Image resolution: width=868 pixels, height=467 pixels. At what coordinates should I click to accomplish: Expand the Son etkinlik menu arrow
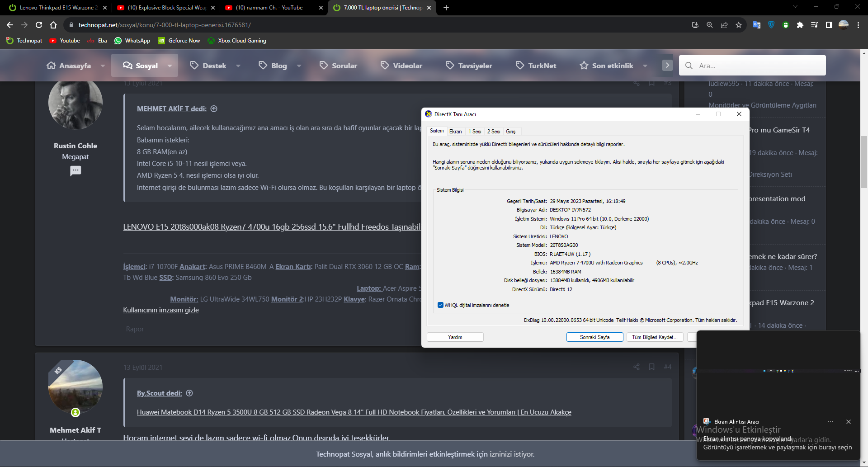(645, 66)
